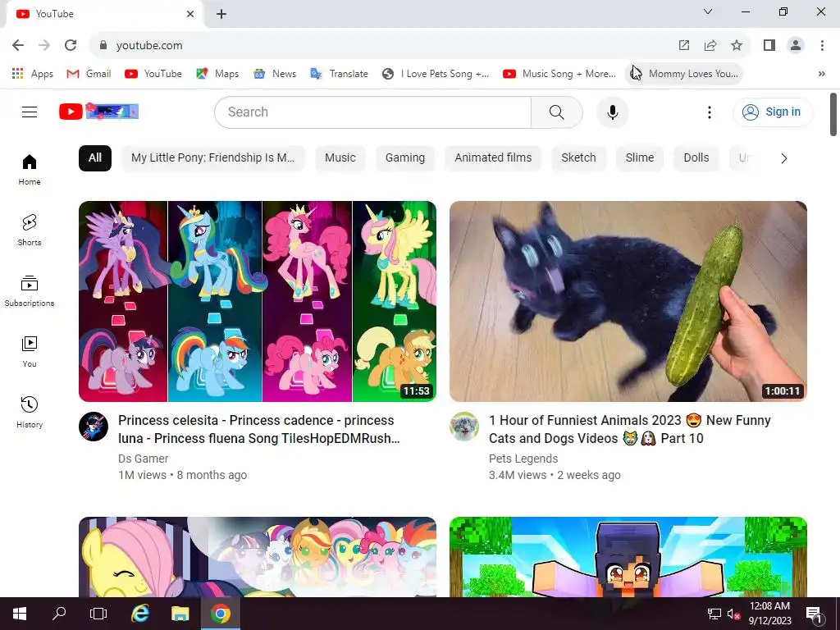This screenshot has height=630, width=840.
Task: Open the Translate bookmark
Action: tap(339, 73)
